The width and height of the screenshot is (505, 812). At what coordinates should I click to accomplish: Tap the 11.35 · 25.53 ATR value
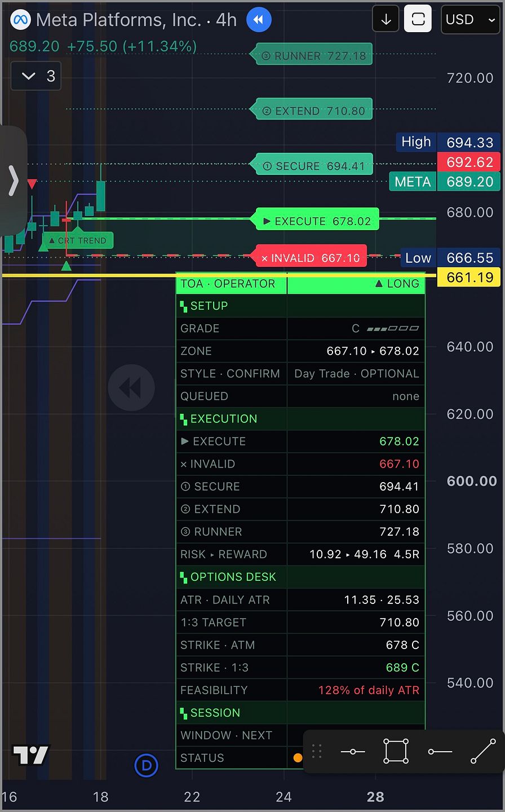point(382,600)
